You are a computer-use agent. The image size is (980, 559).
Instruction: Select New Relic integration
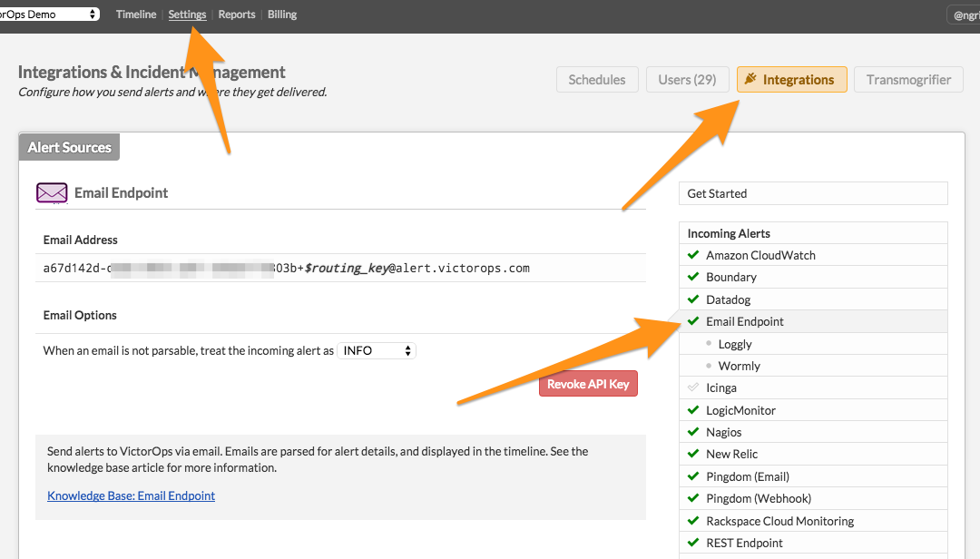pyautogui.click(x=813, y=454)
